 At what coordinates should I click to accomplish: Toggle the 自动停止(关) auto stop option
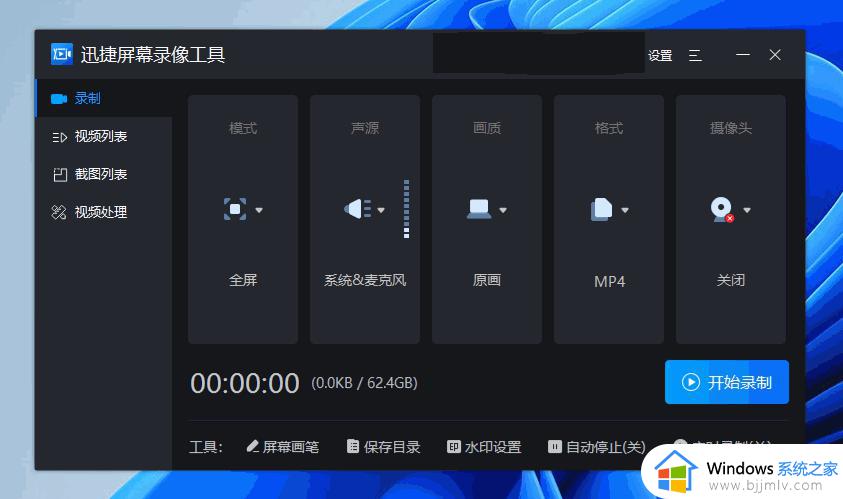[x=597, y=447]
